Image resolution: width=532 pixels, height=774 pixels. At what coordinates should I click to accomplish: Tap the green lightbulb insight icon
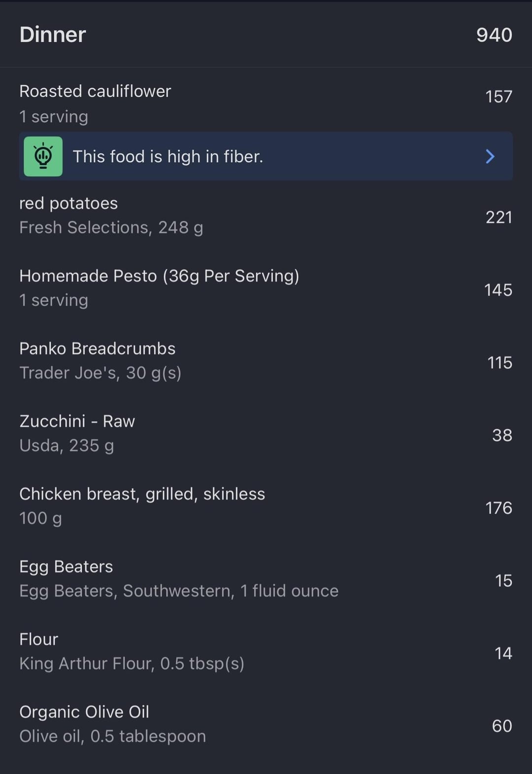coord(43,156)
